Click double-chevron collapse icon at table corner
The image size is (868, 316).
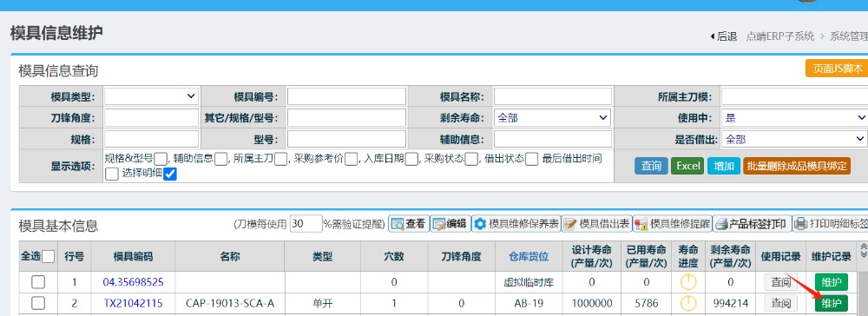click(863, 250)
